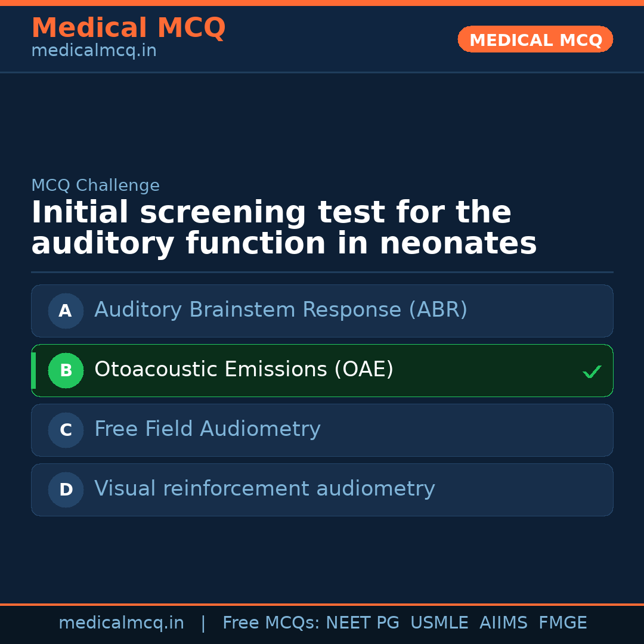
Task: Open medicalmcq.in link under the header title
Action: (94, 51)
